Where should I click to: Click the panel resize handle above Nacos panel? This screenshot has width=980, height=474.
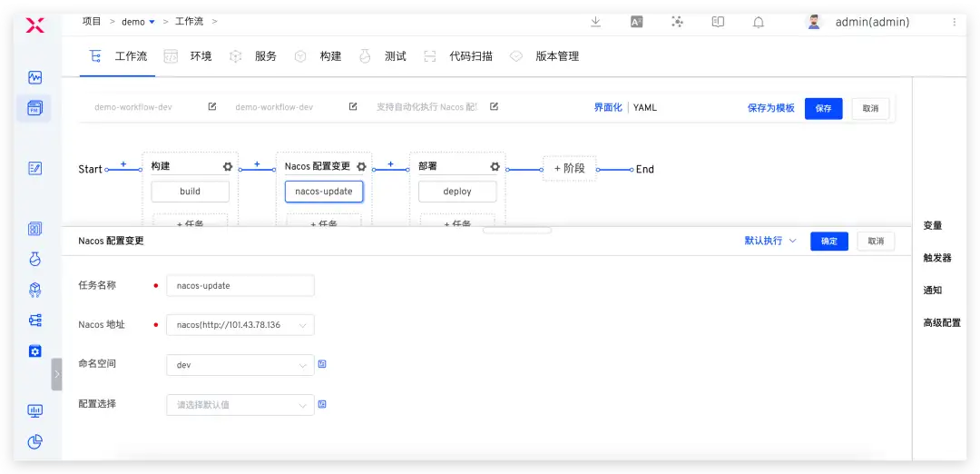[517, 230]
